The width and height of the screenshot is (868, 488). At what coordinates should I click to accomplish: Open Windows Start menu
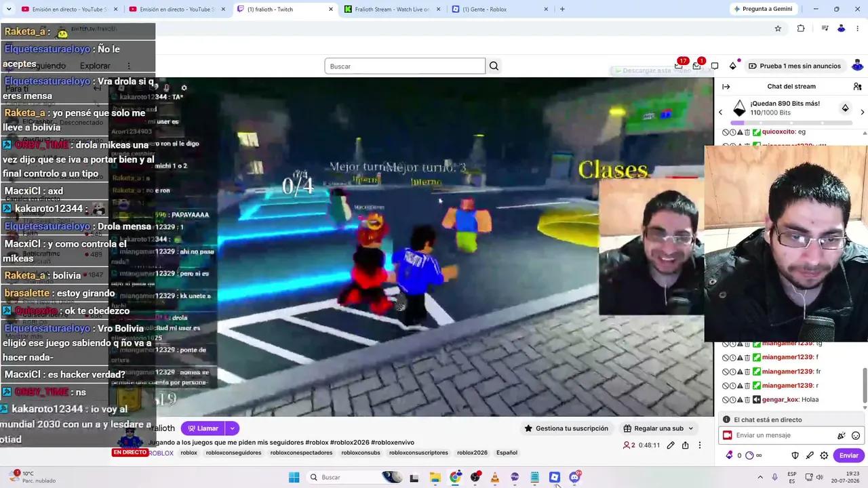294,477
